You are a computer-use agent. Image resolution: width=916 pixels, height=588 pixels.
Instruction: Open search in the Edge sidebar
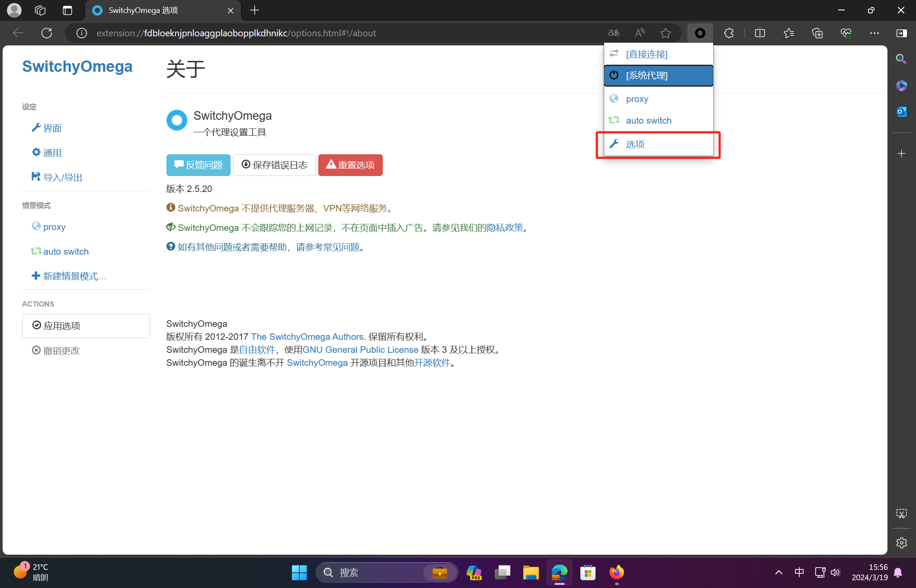[x=902, y=59]
